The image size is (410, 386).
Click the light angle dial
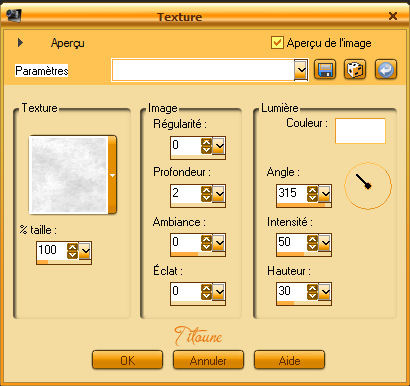click(x=368, y=186)
